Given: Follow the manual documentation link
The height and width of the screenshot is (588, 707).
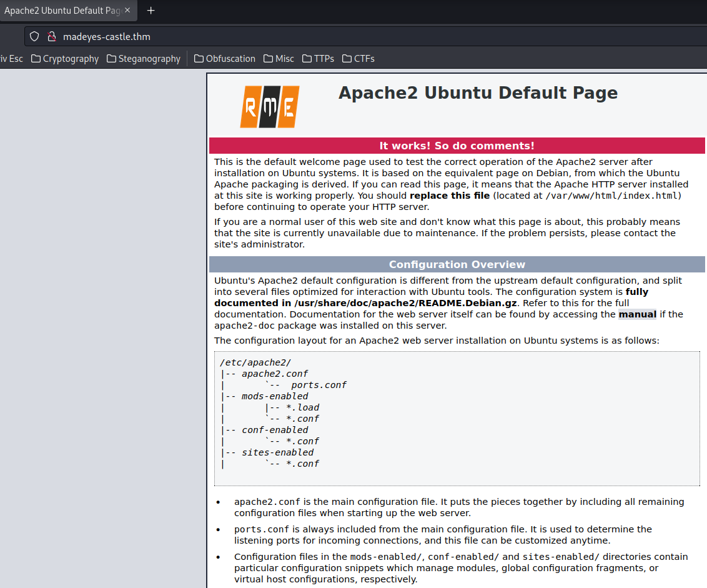Looking at the screenshot, I should click(637, 314).
